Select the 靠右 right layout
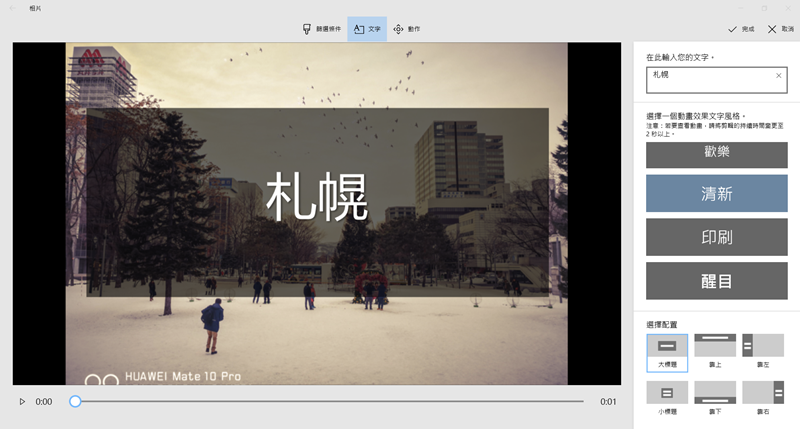Screen dimensions: 800x429 click(x=763, y=398)
